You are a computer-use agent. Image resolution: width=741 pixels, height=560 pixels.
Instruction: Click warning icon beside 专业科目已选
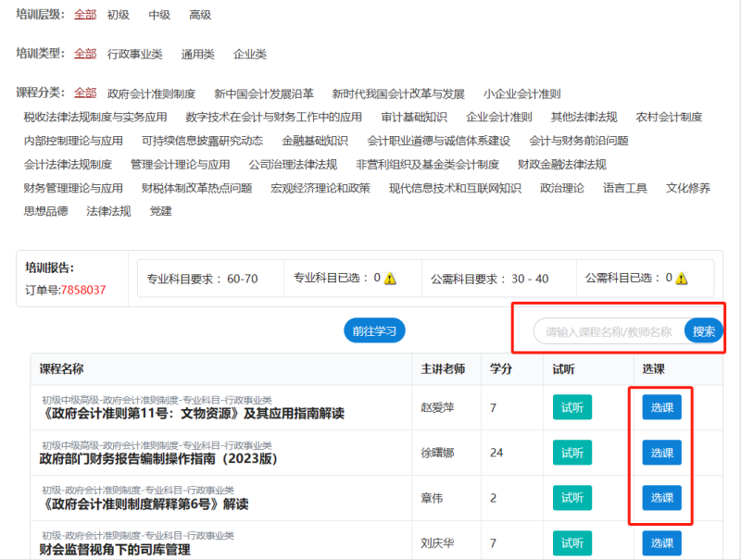click(x=390, y=278)
